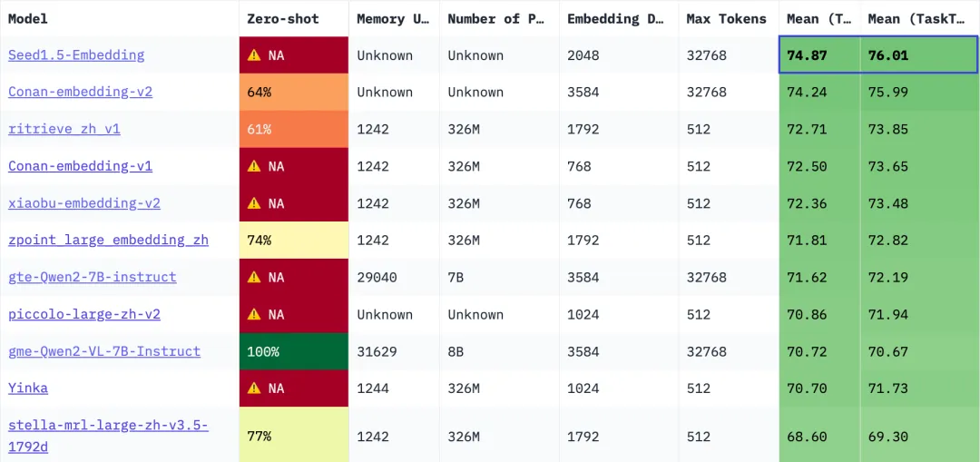The height and width of the screenshot is (462, 980).
Task: Select the highlighted 74.87 mean score cell
Action: pos(820,55)
